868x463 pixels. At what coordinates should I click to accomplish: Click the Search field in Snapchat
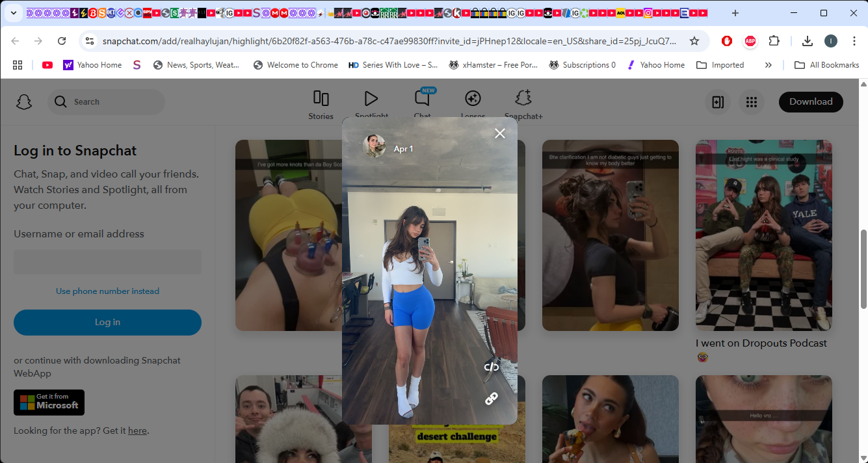pyautogui.click(x=106, y=102)
